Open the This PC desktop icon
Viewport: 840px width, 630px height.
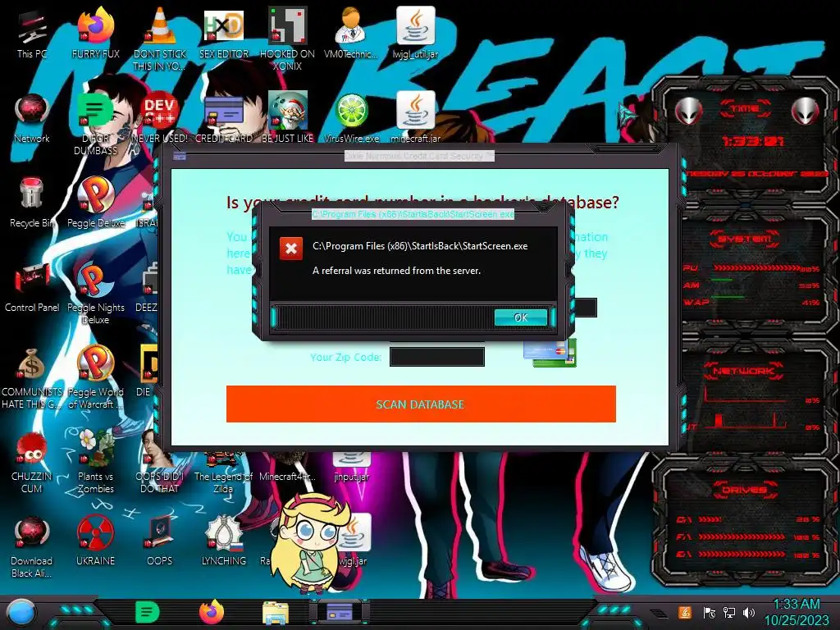pyautogui.click(x=32, y=34)
